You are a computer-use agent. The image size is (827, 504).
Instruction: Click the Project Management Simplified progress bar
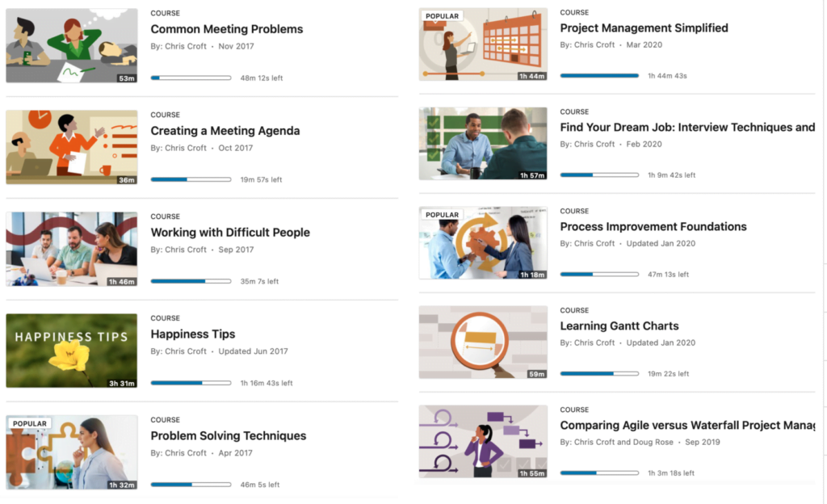[599, 76]
